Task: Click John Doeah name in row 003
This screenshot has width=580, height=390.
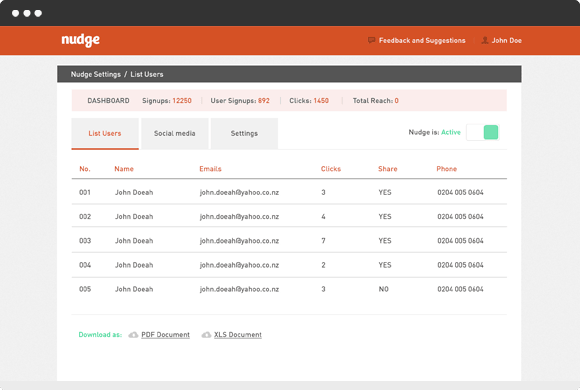Action: click(134, 241)
